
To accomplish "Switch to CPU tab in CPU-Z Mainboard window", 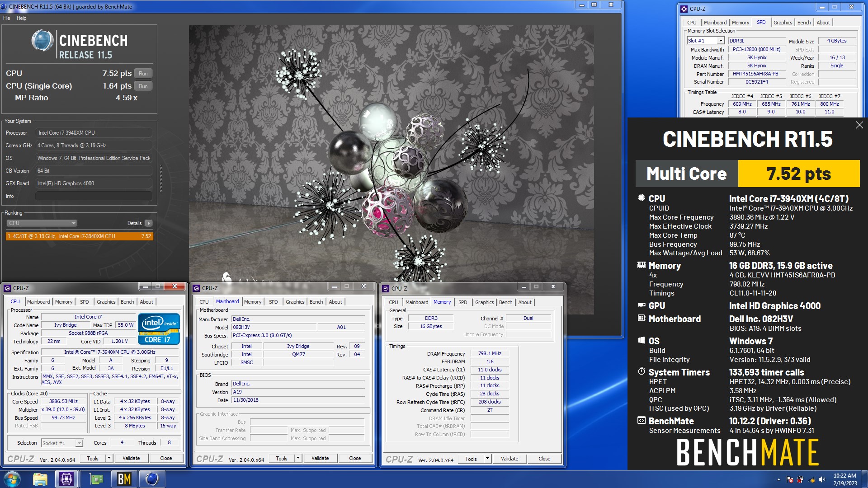I will [x=204, y=302].
